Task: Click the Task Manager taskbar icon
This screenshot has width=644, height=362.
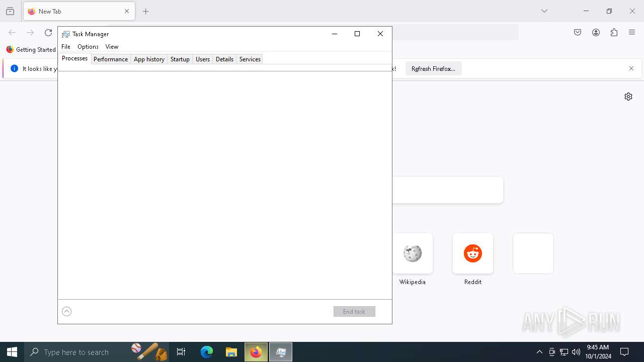Action: click(x=281, y=352)
